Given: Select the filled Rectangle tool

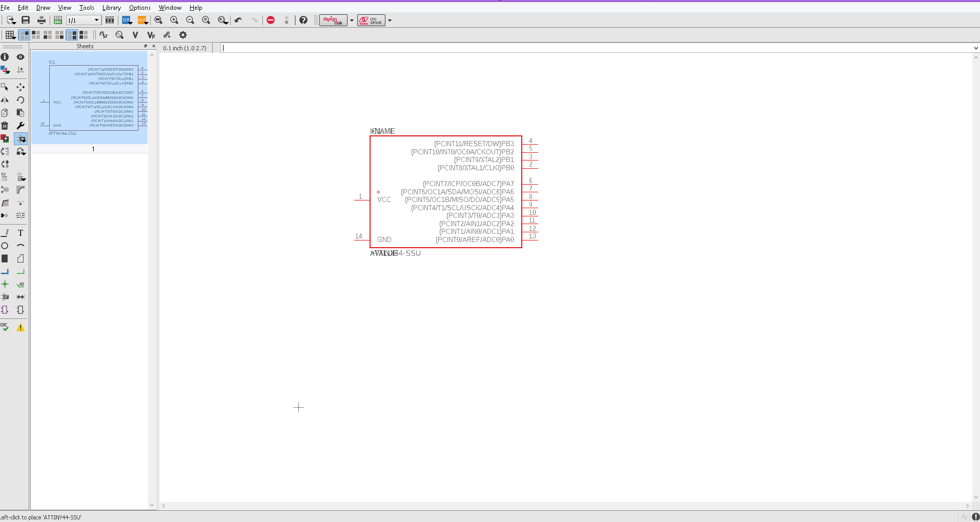Looking at the screenshot, I should tap(5, 258).
